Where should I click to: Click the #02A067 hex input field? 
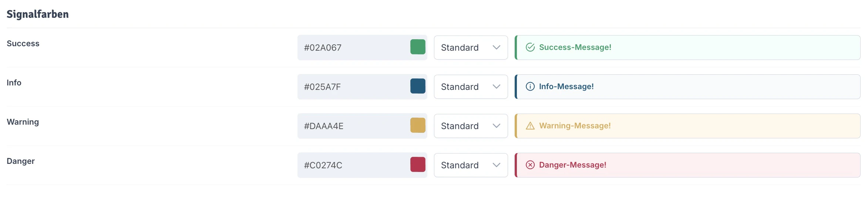(351, 48)
